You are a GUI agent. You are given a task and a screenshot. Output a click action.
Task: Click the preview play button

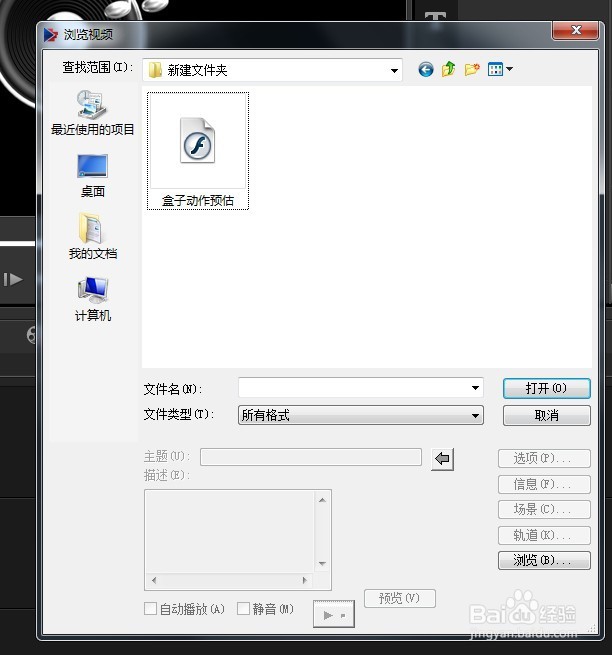334,614
